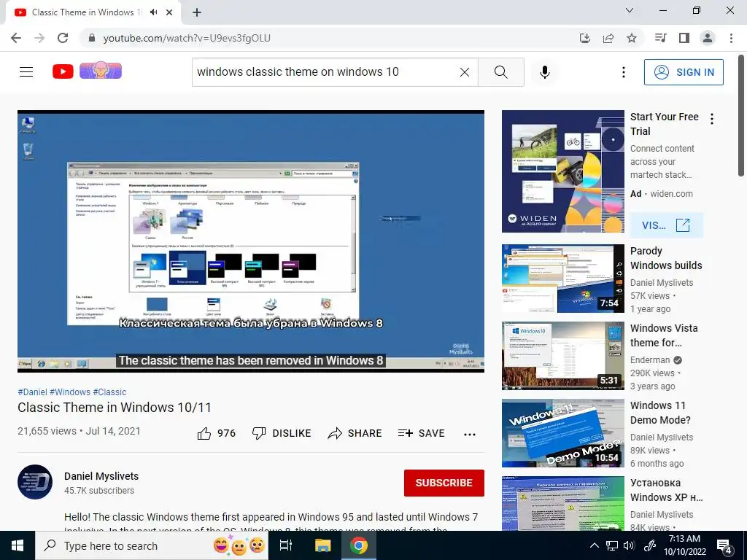This screenshot has width=747, height=560.
Task: Bookmark this page with star icon
Action: [632, 38]
